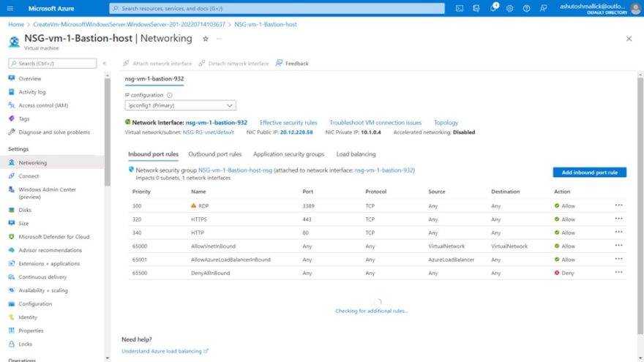The height and width of the screenshot is (362, 644).
Task: Switch to Outbound port rules tab
Action: coord(215,154)
